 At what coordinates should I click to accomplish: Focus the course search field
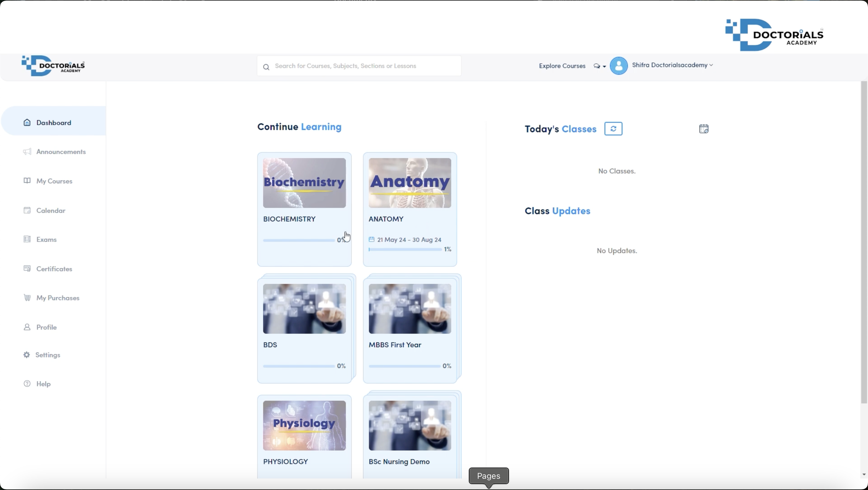[x=359, y=66]
